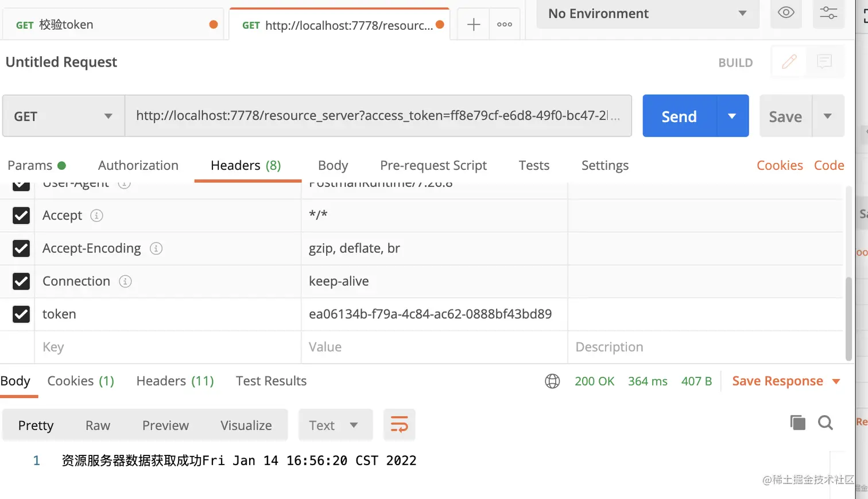Click the gzip, deflate, br value
The width and height of the screenshot is (868, 499).
(354, 248)
